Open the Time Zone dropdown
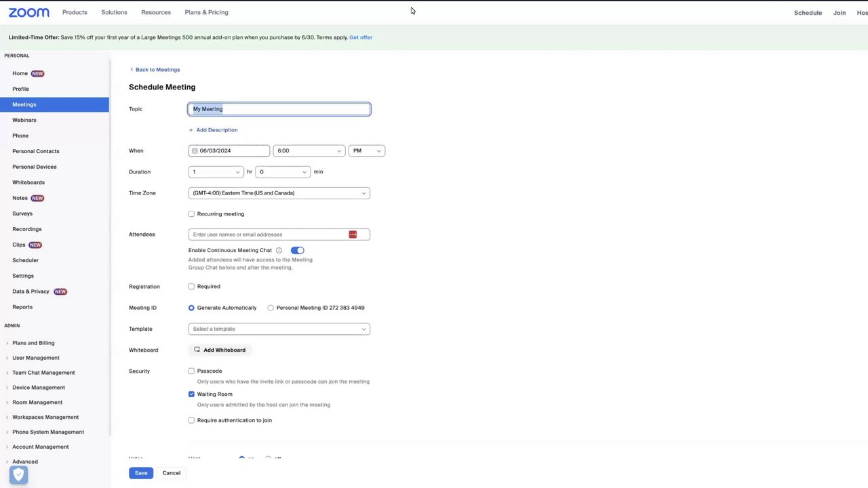868x488 pixels. 279,193
